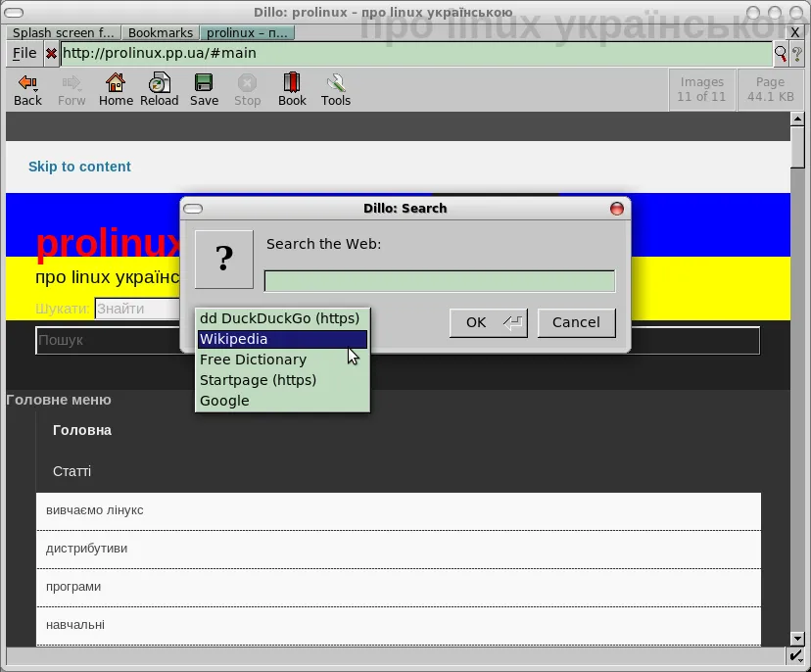The image size is (811, 672).
Task: Choose DuckDuckGo (https) search engine
Action: point(282,318)
